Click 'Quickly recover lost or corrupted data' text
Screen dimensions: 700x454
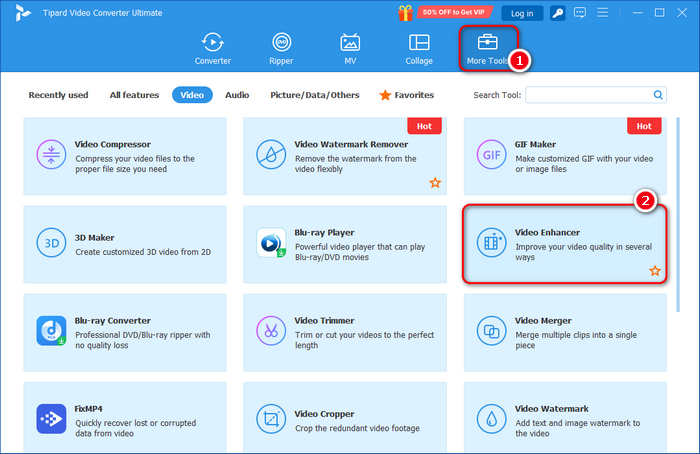pyautogui.click(x=135, y=428)
